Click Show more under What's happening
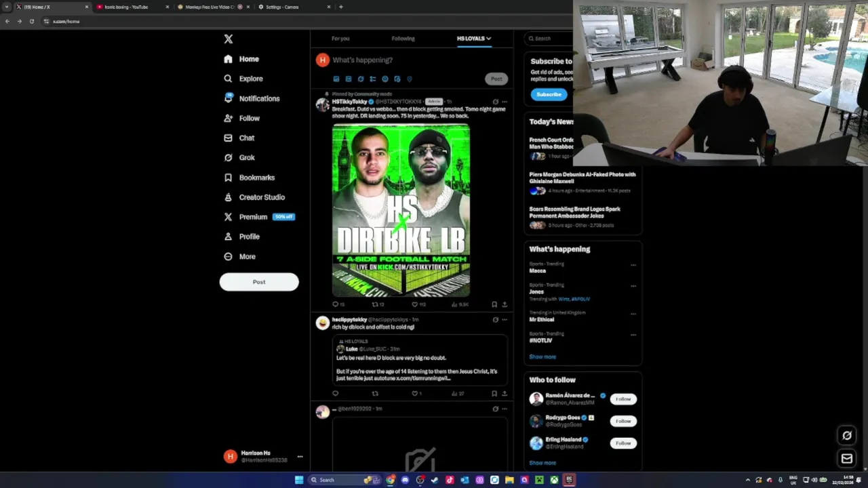This screenshot has height=488, width=868. click(542, 357)
